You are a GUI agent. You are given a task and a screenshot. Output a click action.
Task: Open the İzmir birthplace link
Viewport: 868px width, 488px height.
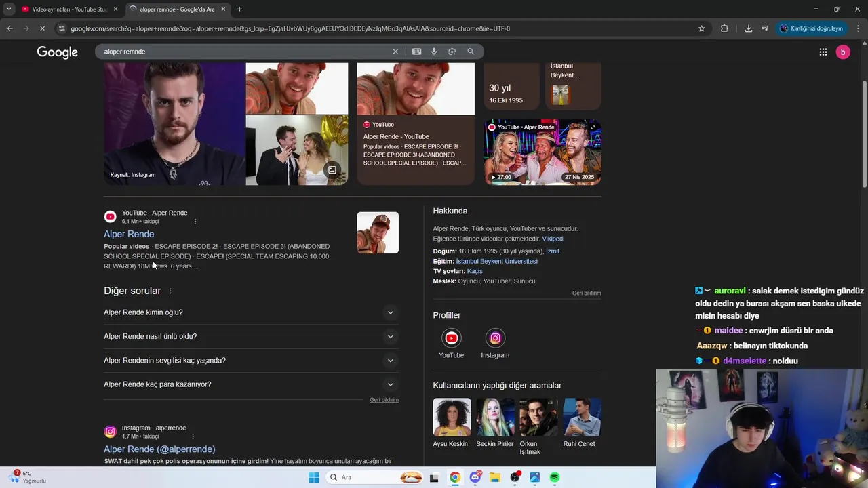coord(553,251)
